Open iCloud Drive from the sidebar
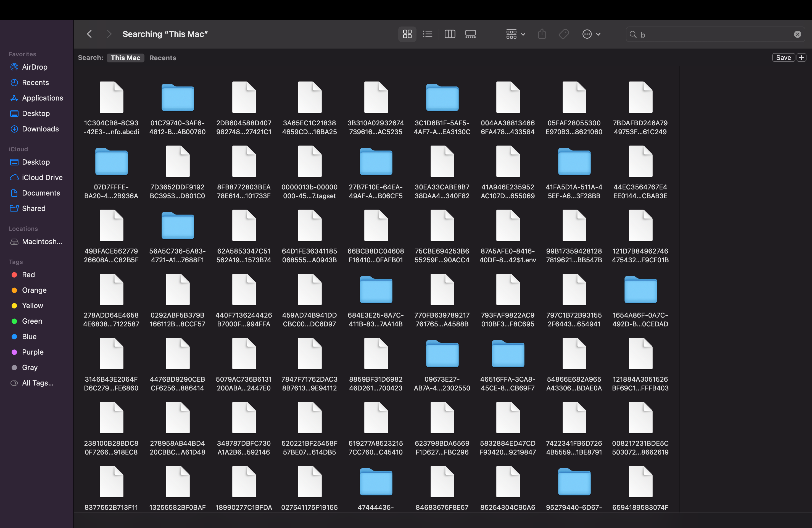Screen dimensions: 812x528 click(x=42, y=177)
